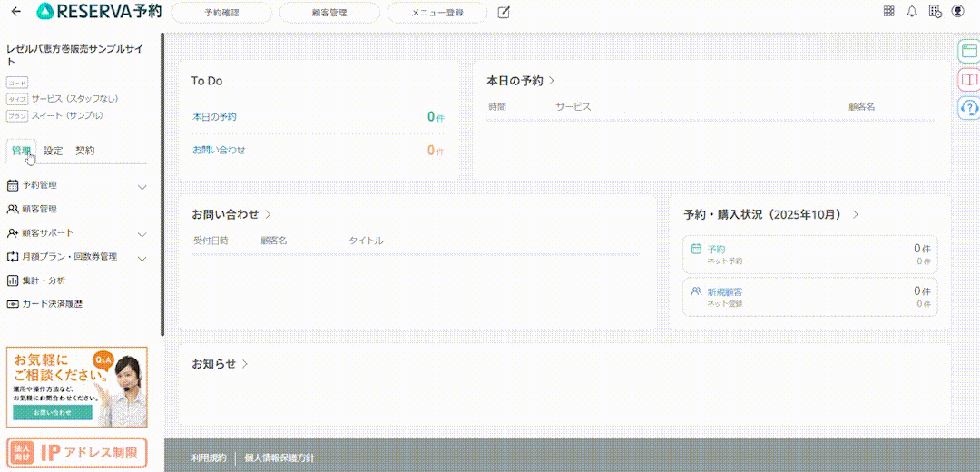Click the chart icon beside 集計・分析
This screenshot has height=472, width=980.
click(x=12, y=280)
